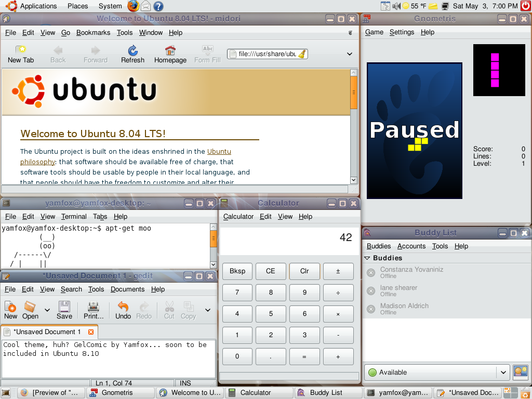Click the Show Desktop button in bottom panel

[6, 393]
